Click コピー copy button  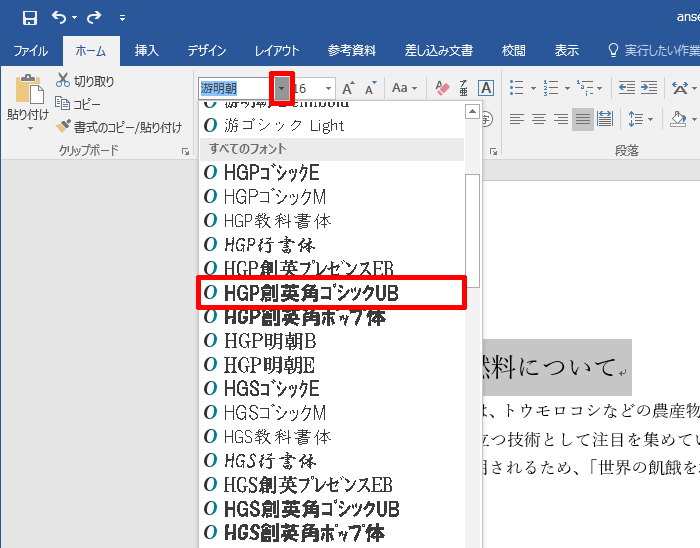[78, 104]
